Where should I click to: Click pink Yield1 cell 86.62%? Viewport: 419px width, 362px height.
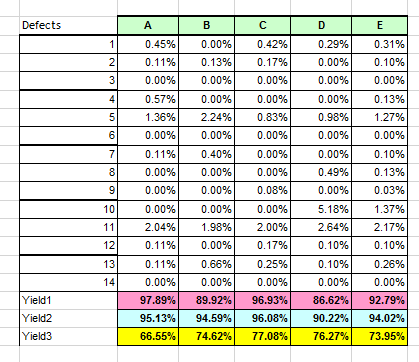point(321,300)
